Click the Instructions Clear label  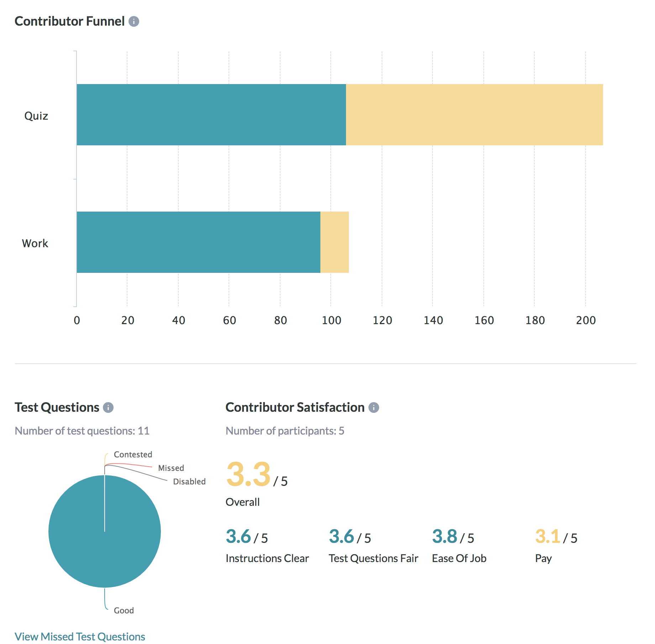[267, 558]
